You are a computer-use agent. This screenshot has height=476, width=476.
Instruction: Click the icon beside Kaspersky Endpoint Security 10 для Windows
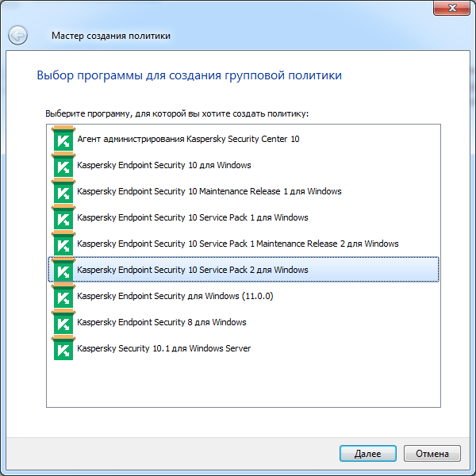click(x=63, y=164)
